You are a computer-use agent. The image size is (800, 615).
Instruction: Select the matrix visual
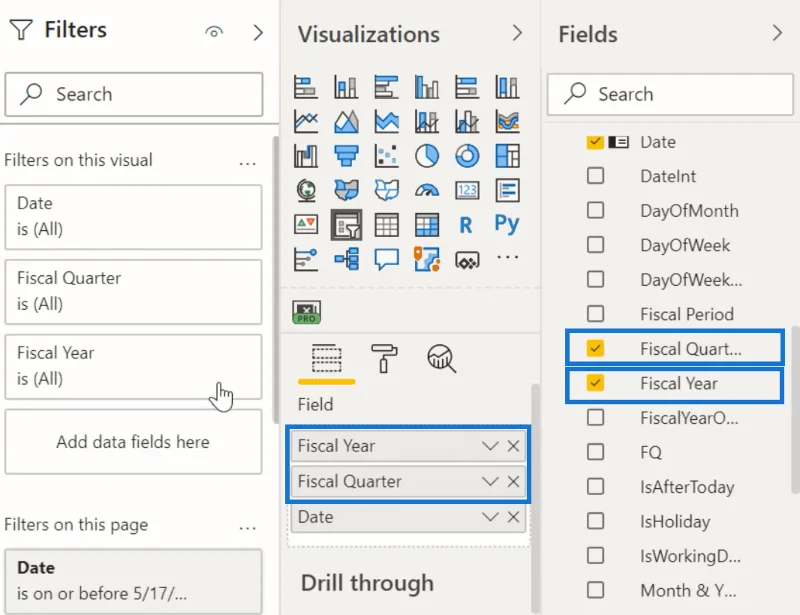point(427,225)
